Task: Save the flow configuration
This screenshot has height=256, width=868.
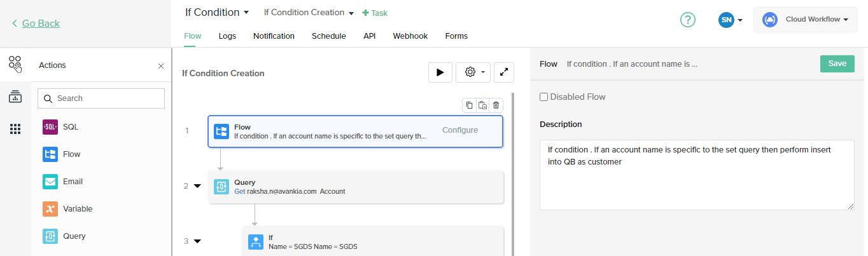Action: tap(837, 64)
